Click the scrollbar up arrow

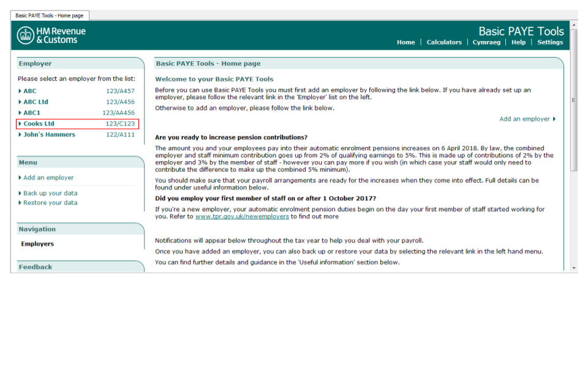(574, 24)
